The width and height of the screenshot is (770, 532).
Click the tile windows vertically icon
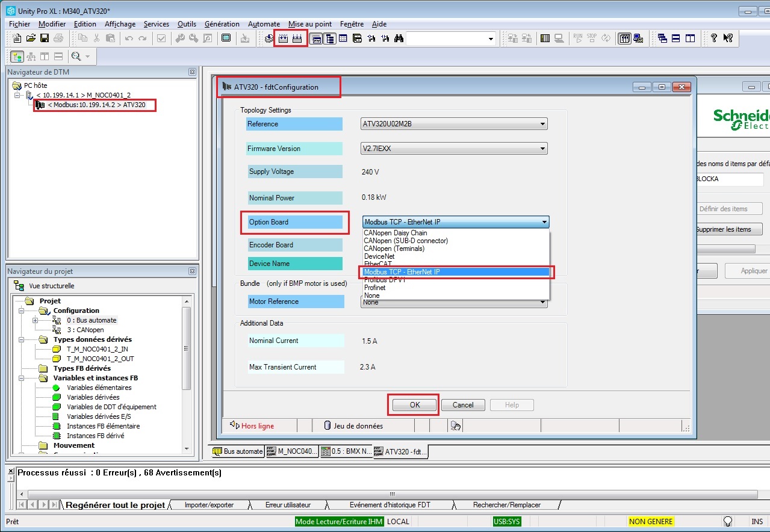pos(690,39)
